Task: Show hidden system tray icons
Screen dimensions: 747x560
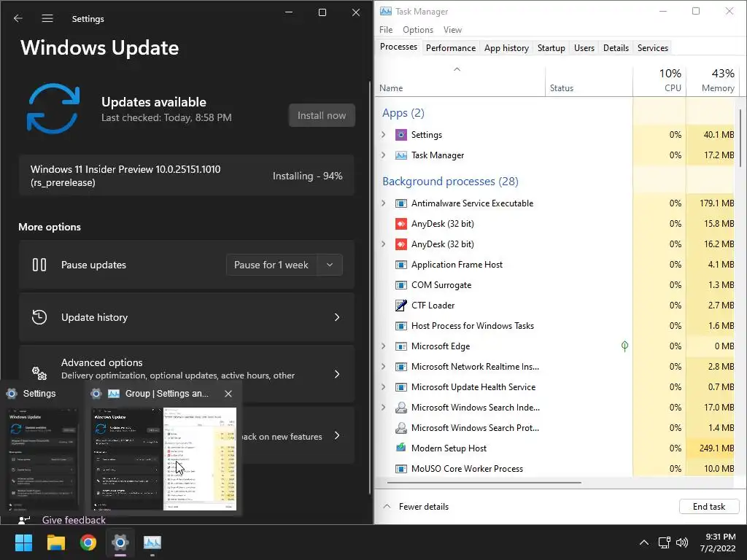Action: 643,542
